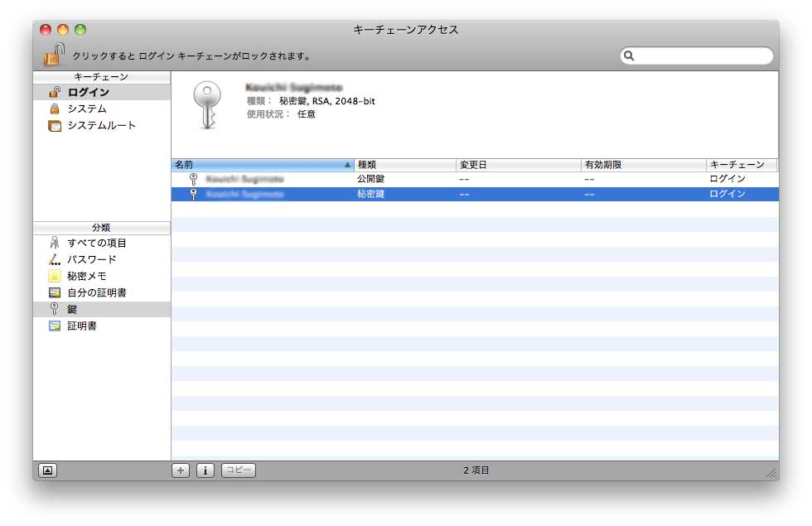Sort by 種類 column header
The width and height of the screenshot is (812, 526).
404,165
